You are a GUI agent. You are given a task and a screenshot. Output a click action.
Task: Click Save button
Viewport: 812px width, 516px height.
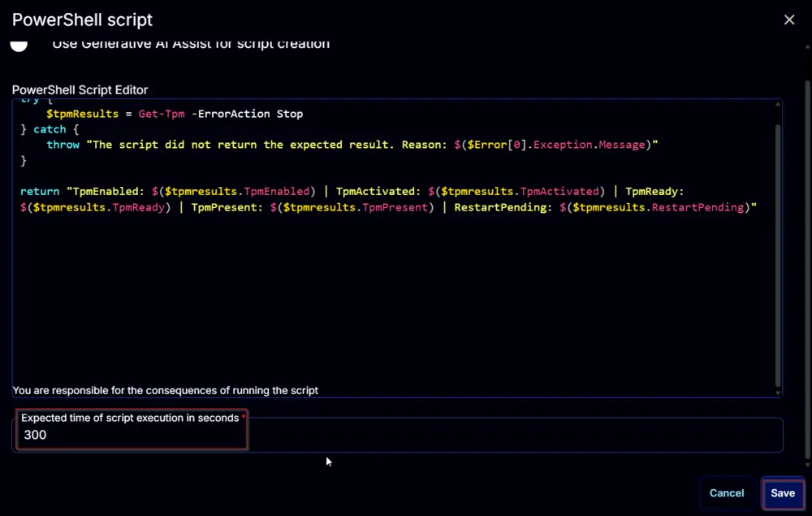click(783, 493)
